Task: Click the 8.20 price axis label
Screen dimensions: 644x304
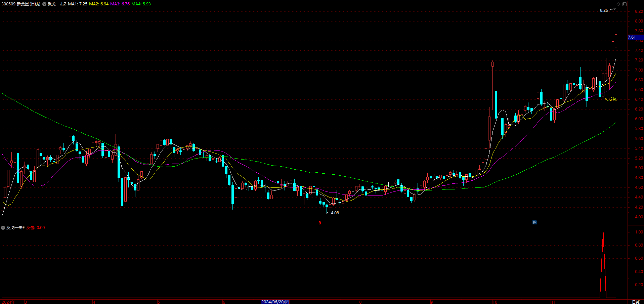Action: pos(639,11)
